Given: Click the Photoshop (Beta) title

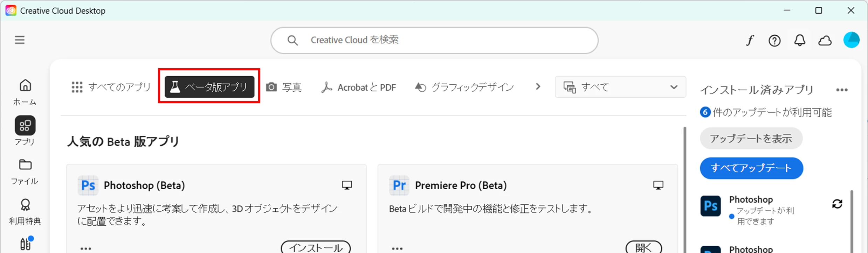Looking at the screenshot, I should pyautogui.click(x=144, y=185).
